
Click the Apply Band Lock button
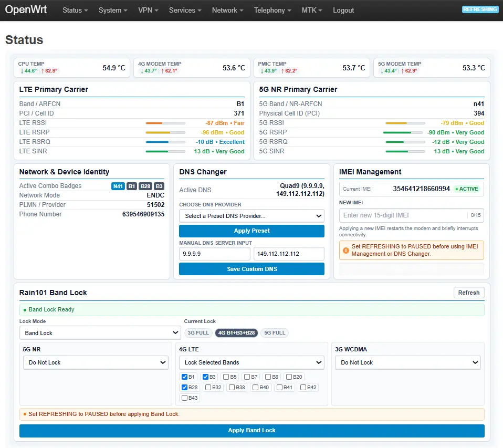[252, 431]
